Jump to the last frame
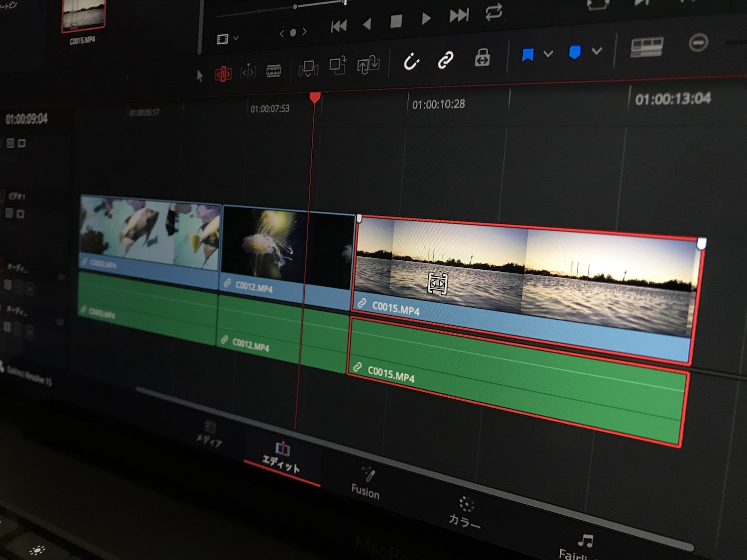Viewport: 747px width, 560px height. 459,15
